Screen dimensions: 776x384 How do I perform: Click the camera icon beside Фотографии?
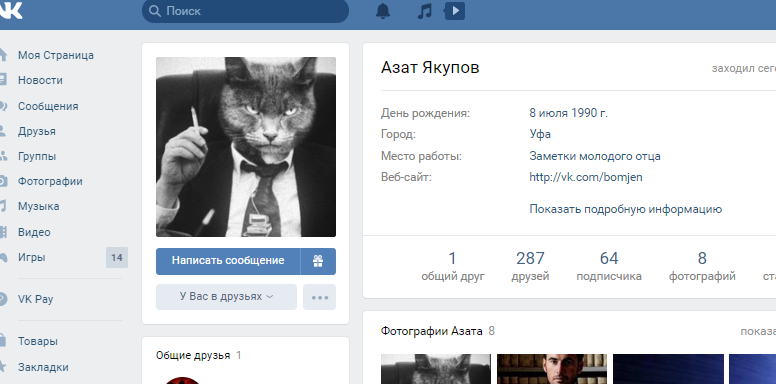pos(2,181)
